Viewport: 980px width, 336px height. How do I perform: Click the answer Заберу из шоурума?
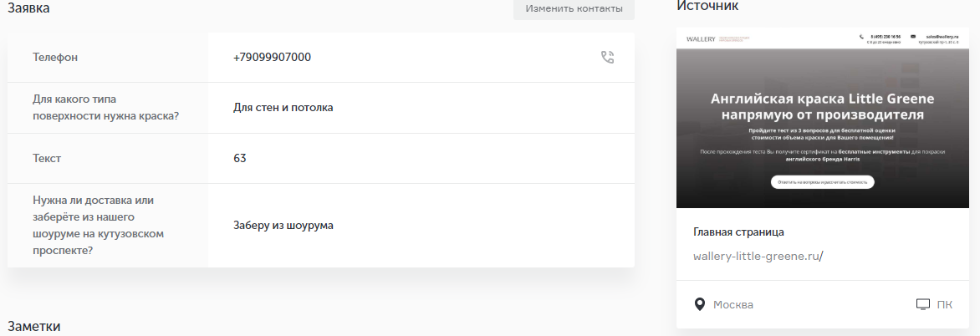[283, 226]
